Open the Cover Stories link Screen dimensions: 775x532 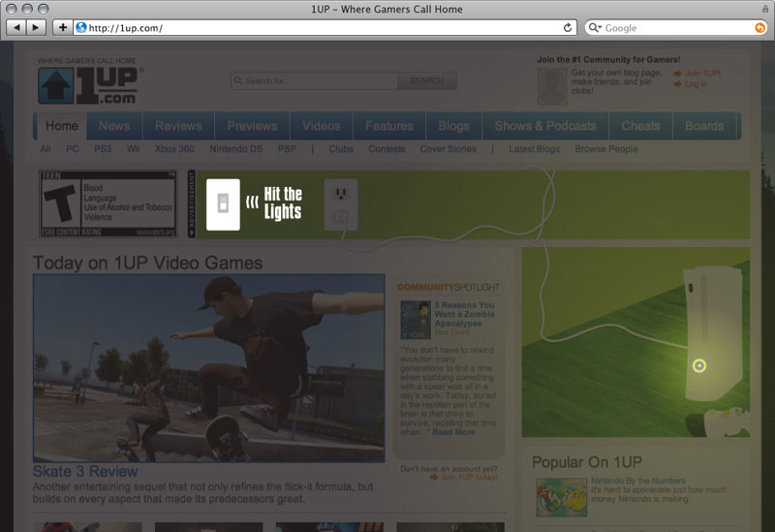[449, 149]
